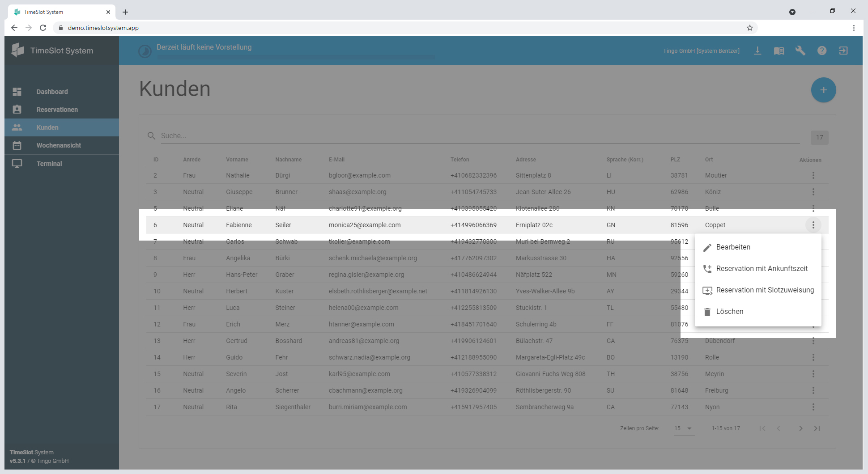Sort table by Vorname column header
The width and height of the screenshot is (868, 474).
237,160
